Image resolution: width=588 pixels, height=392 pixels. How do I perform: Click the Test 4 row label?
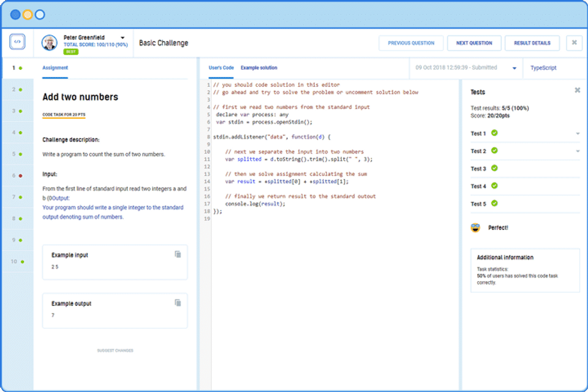click(478, 186)
